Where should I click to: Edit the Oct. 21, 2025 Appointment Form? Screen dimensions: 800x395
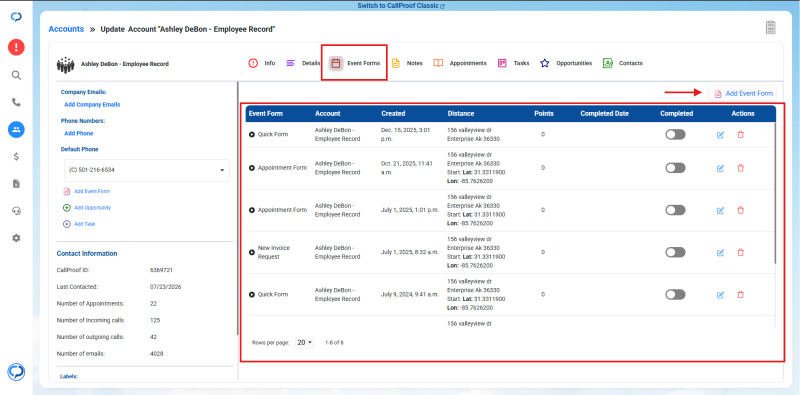(x=720, y=168)
